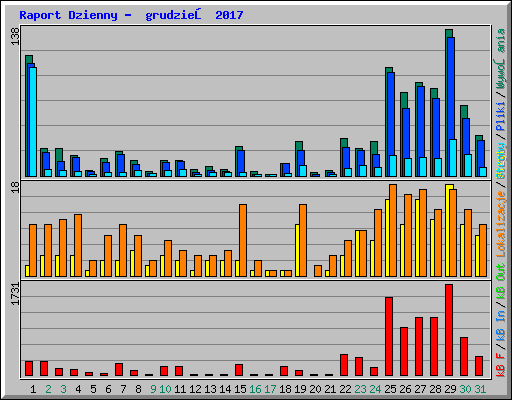This screenshot has height=400, width=512.
Task: Click day label 24 on the x-axis
Action: point(375,389)
